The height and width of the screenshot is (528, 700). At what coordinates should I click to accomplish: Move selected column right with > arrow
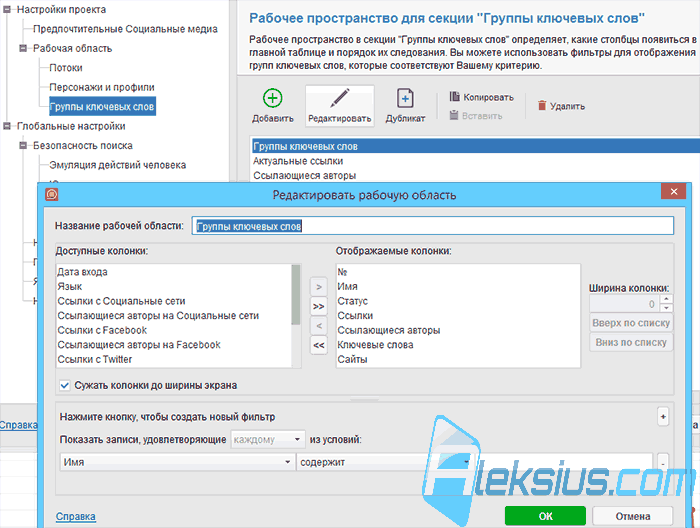click(319, 287)
